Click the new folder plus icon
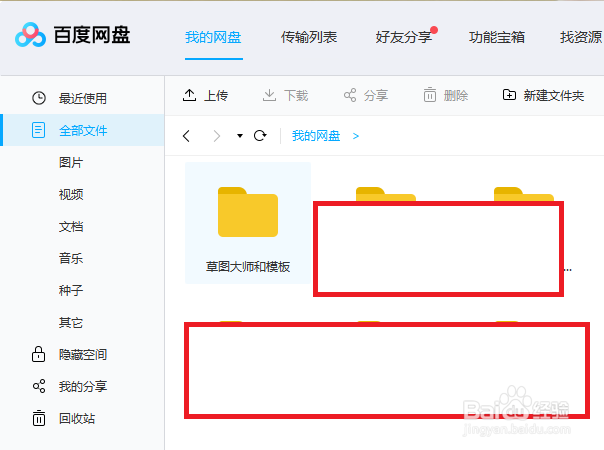Image resolution: width=604 pixels, height=450 pixels. click(x=509, y=95)
